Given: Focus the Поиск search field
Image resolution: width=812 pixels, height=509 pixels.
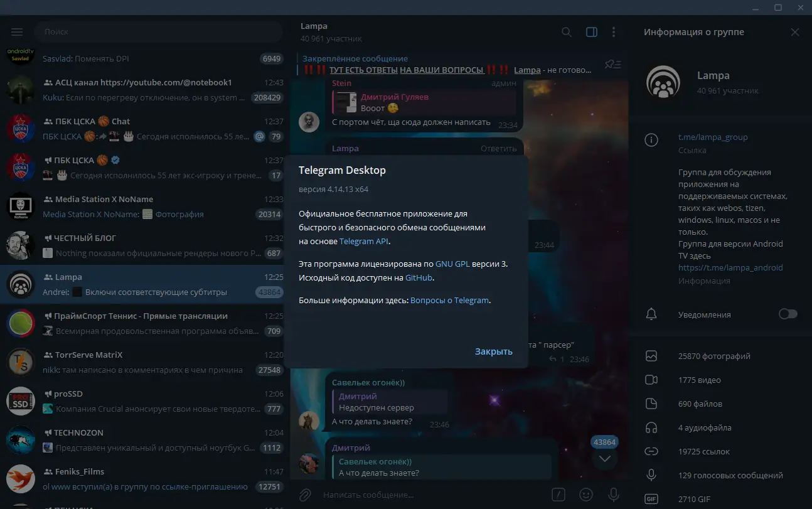Looking at the screenshot, I should 158,31.
